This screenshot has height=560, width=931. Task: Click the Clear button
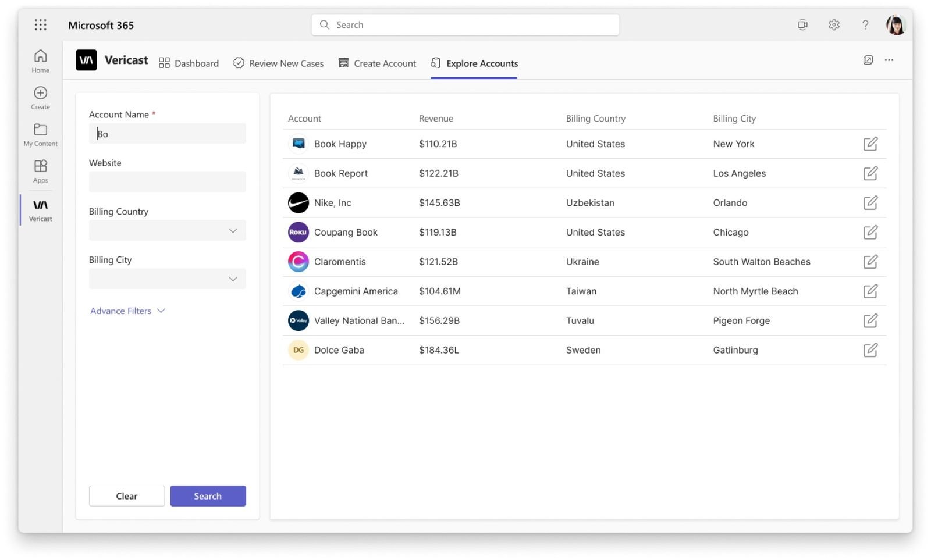127,495
